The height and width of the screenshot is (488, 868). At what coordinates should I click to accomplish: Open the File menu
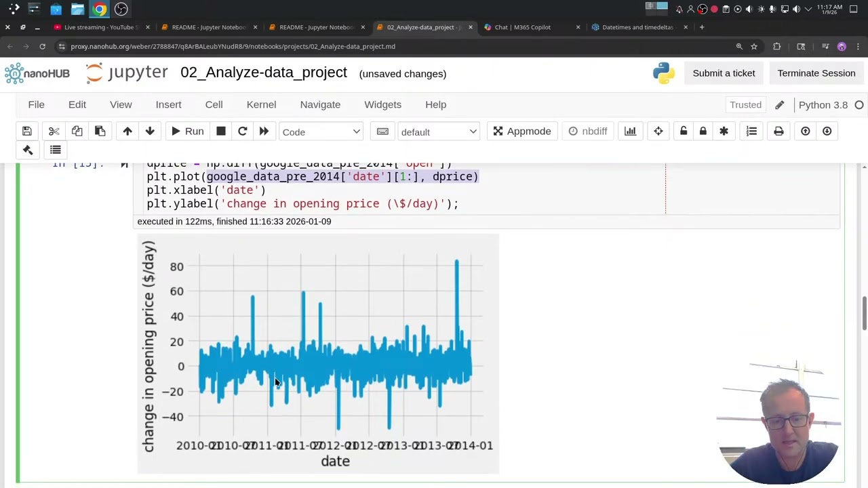click(x=36, y=105)
